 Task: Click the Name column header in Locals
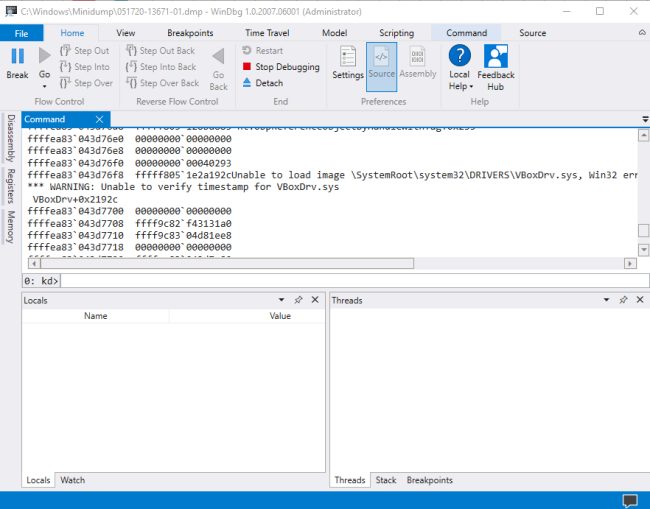(x=95, y=316)
